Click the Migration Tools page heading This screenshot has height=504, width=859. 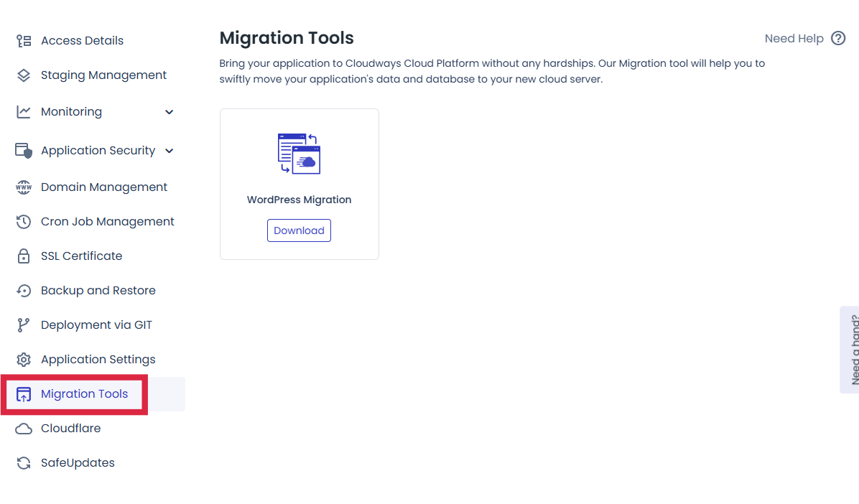287,38
